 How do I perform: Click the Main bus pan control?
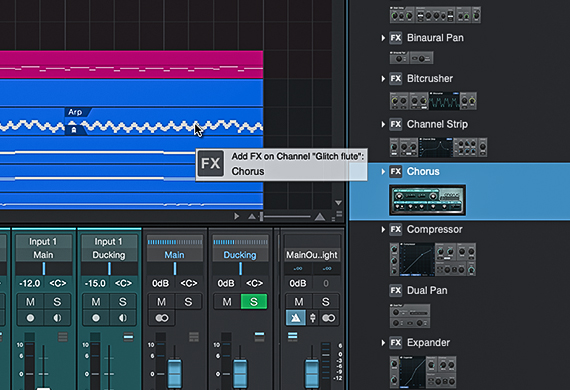click(174, 269)
